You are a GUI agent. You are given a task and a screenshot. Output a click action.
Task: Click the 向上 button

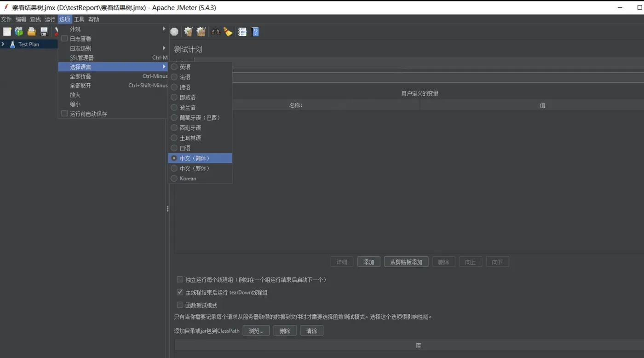[470, 262]
